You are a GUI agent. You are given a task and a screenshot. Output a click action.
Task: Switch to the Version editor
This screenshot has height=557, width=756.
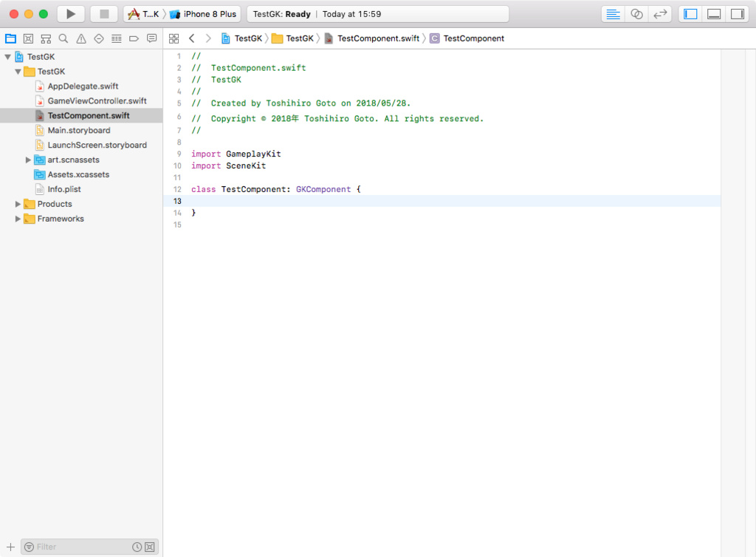point(660,14)
